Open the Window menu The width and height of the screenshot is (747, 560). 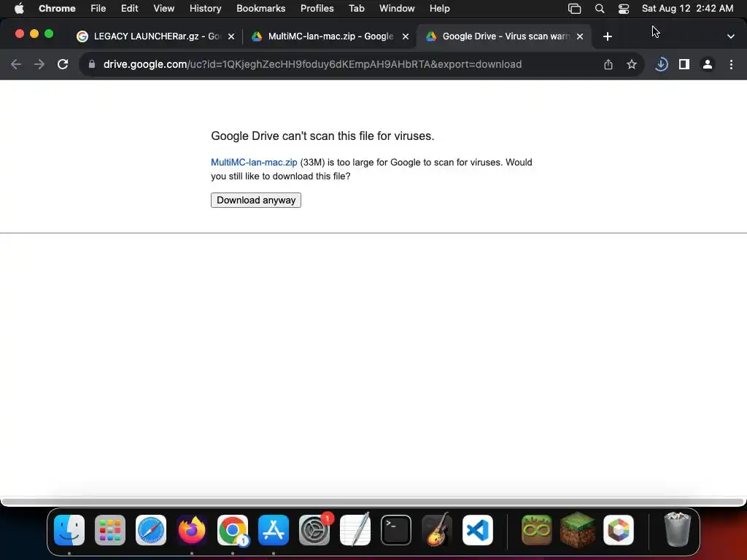tap(397, 9)
